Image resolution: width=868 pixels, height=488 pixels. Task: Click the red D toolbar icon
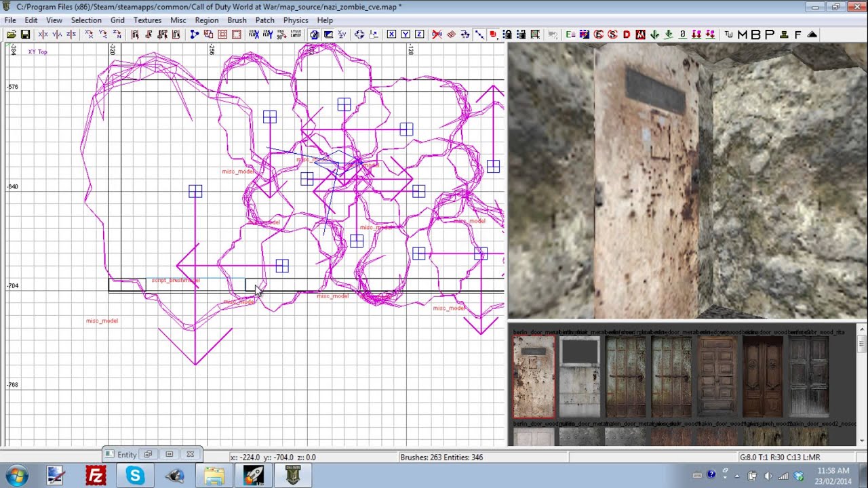click(x=627, y=35)
